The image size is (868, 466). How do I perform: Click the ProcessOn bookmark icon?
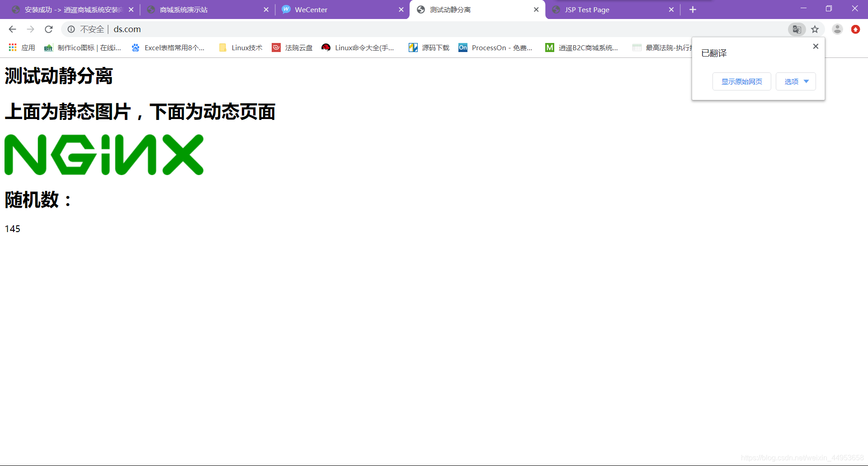click(462, 48)
